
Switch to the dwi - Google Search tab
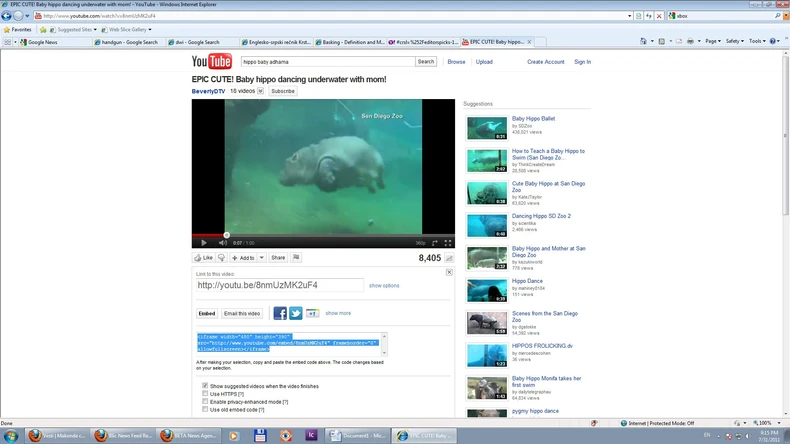click(x=202, y=42)
